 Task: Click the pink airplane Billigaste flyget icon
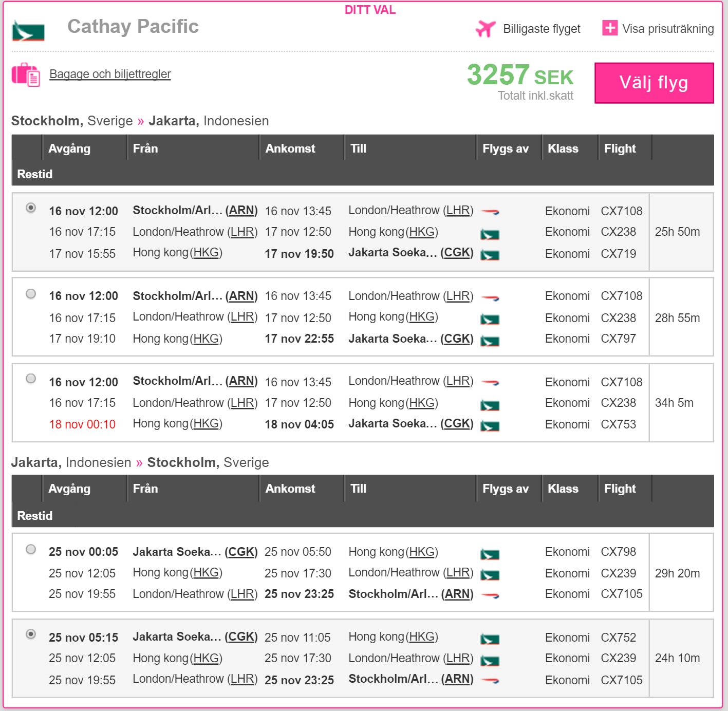point(486,29)
